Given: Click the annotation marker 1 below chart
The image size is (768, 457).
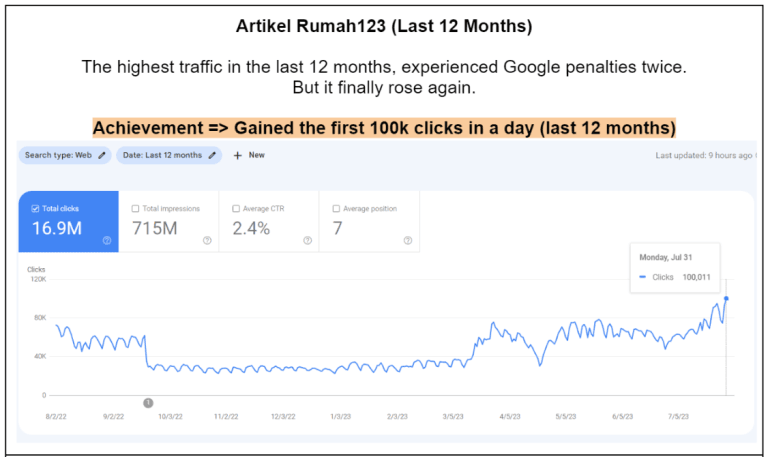Looking at the screenshot, I should [x=148, y=403].
